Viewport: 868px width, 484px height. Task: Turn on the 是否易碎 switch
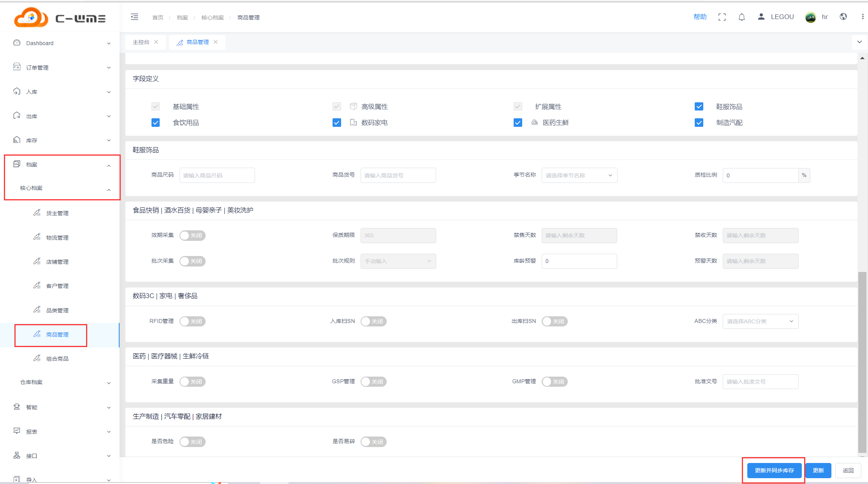tap(373, 442)
